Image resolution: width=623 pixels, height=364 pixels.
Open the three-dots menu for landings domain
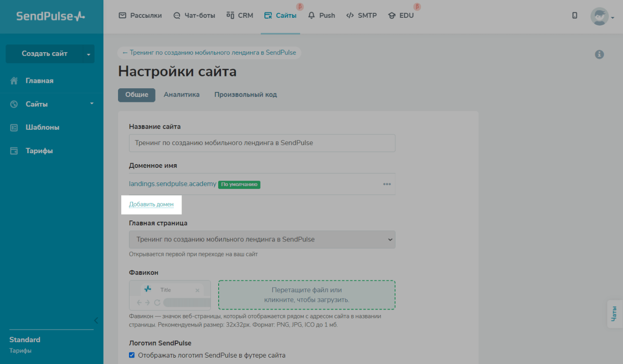[x=387, y=184]
